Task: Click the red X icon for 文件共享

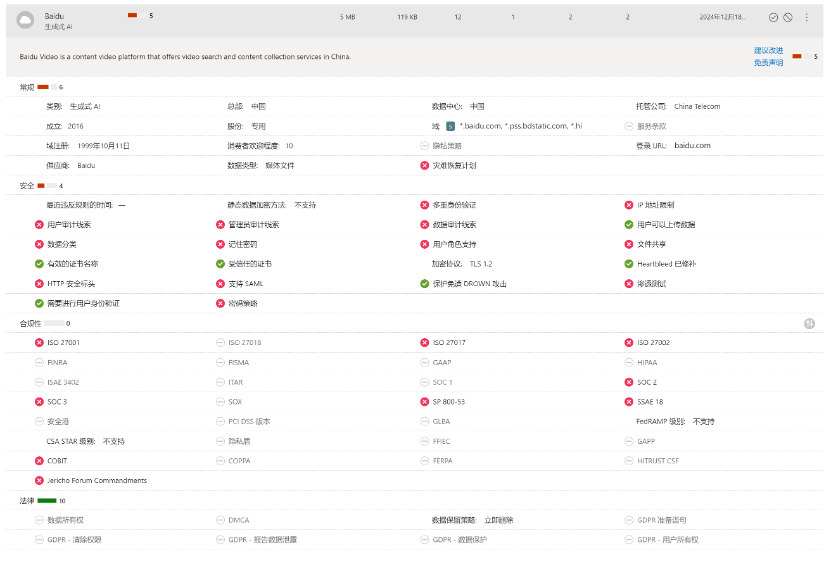Action: tap(629, 245)
